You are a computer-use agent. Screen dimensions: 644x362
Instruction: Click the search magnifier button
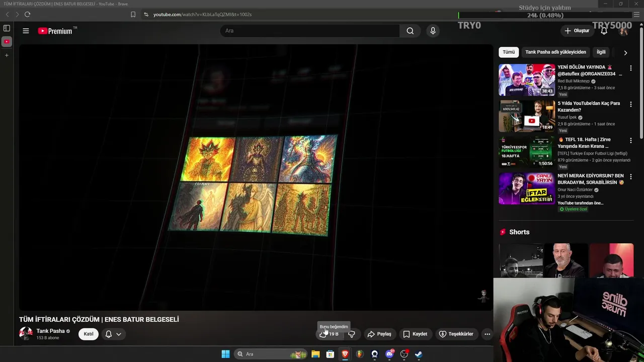point(410,31)
